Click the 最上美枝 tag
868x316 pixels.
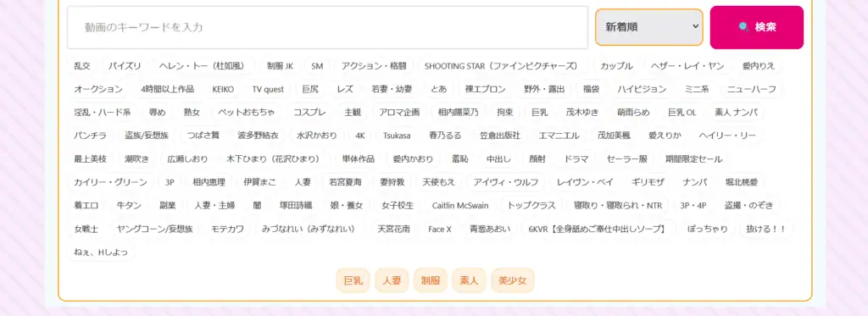[90, 158]
